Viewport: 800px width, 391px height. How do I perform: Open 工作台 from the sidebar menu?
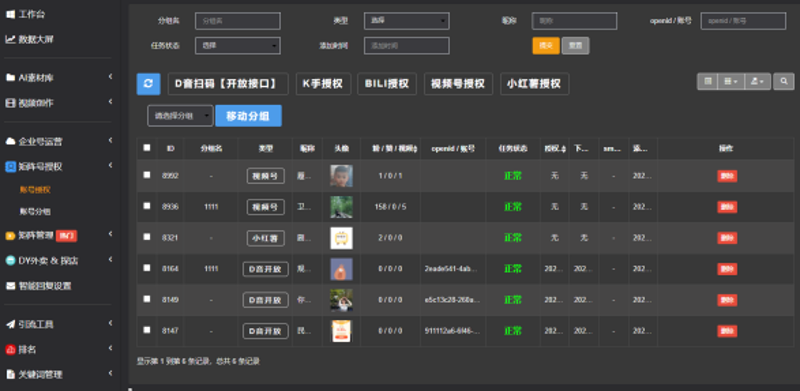click(x=32, y=14)
